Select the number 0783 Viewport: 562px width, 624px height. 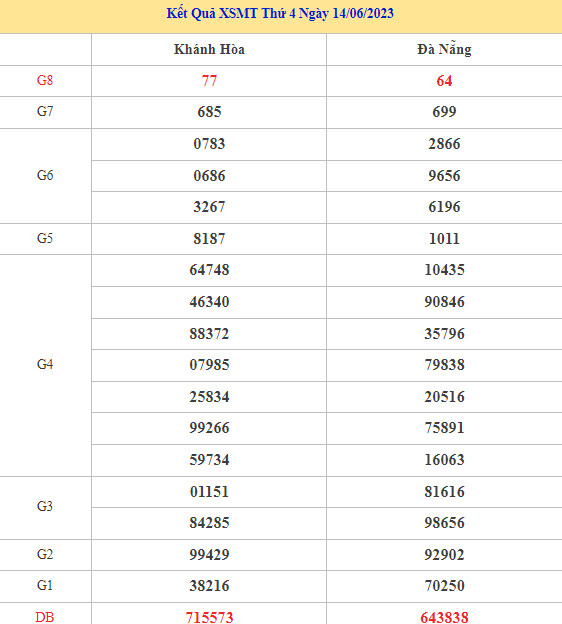pos(209,144)
